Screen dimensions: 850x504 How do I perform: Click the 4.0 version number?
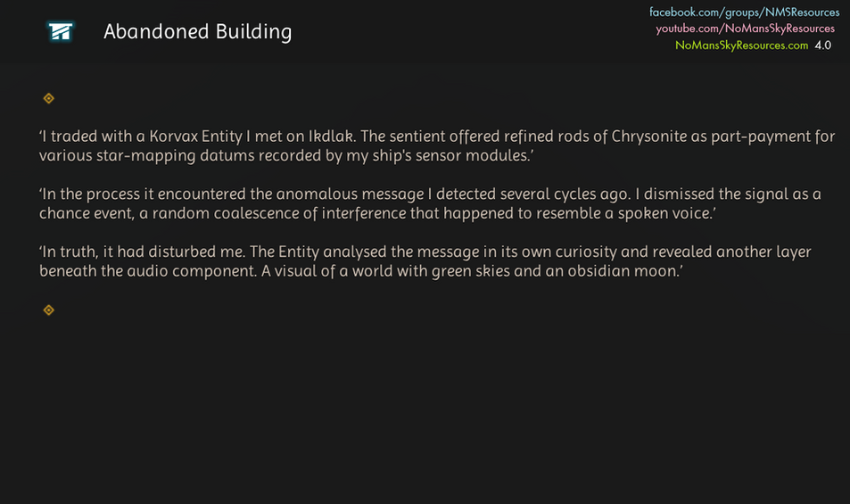pos(822,45)
